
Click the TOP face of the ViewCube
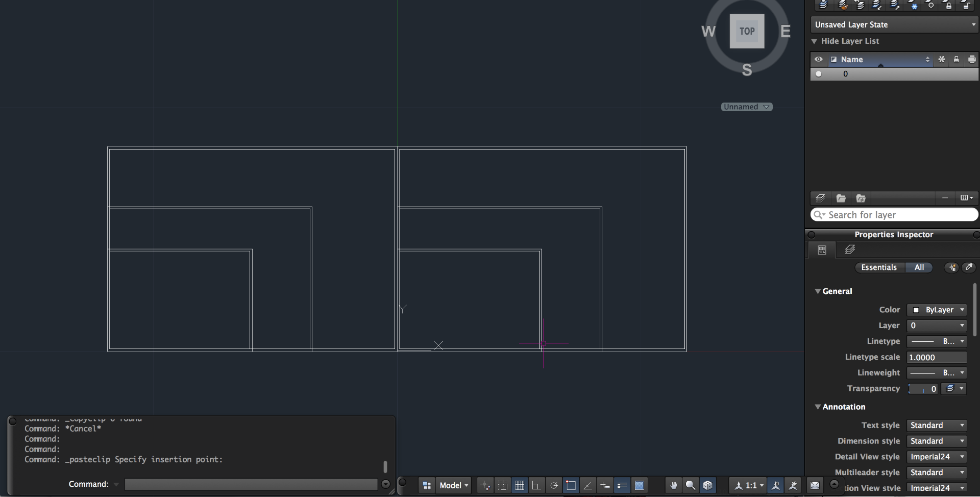747,31
